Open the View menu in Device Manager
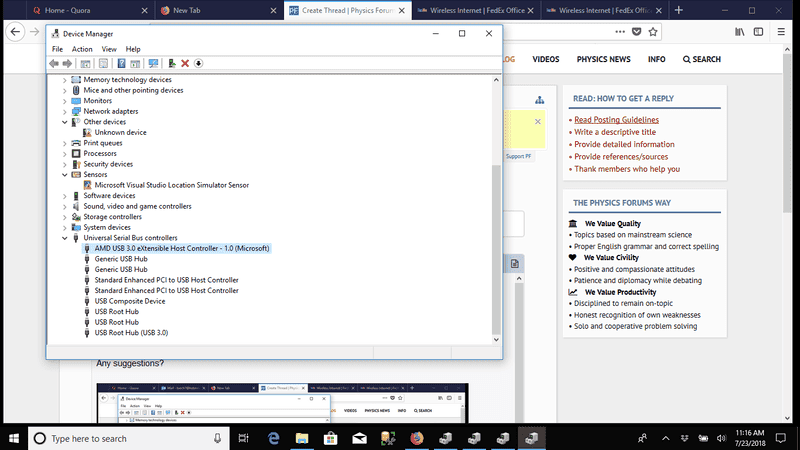The image size is (800, 450). [x=108, y=49]
